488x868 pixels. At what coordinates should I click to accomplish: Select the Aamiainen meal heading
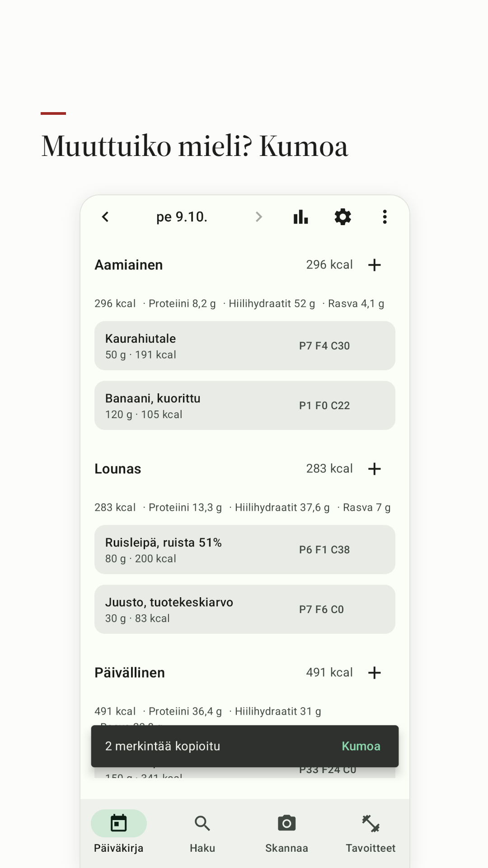coord(129,265)
